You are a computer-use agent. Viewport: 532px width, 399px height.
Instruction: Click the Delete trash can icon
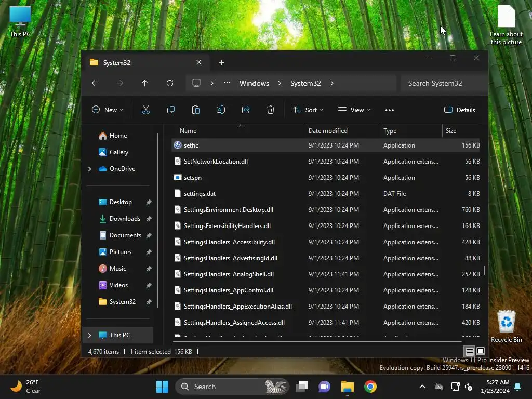[x=270, y=110]
